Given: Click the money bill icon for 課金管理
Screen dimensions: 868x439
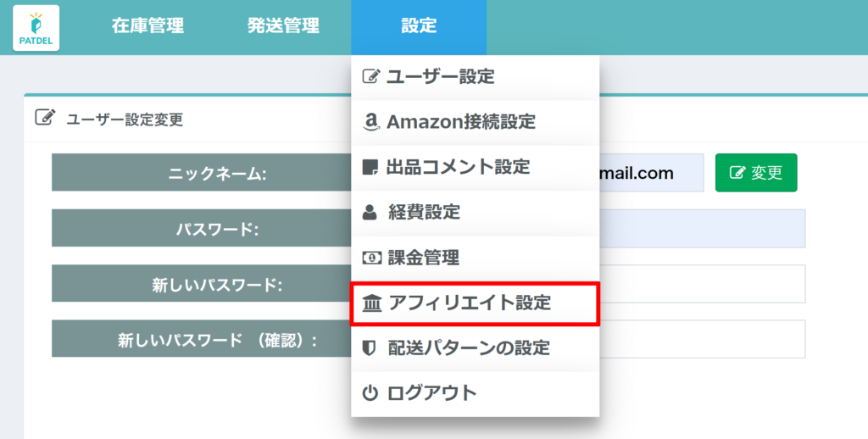Looking at the screenshot, I should click(370, 258).
